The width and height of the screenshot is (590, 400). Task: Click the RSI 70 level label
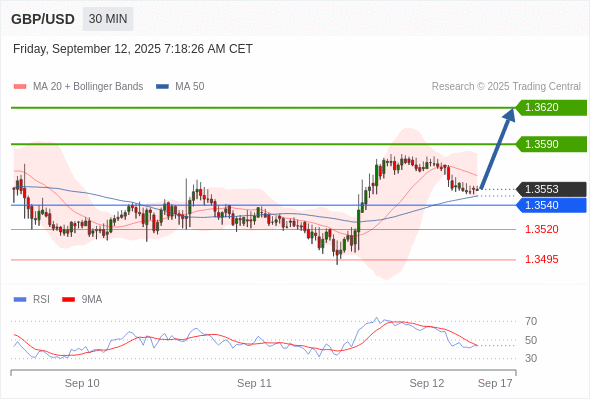click(x=531, y=321)
